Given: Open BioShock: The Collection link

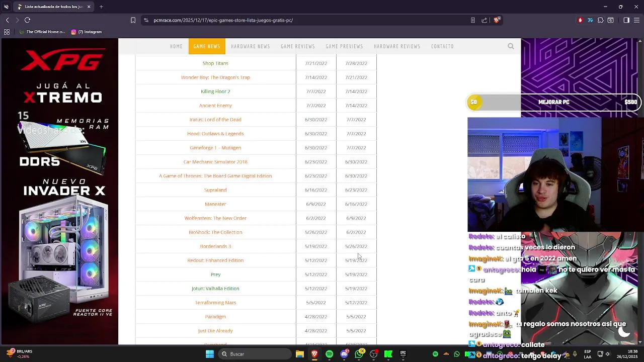Looking at the screenshot, I should click(x=215, y=232).
